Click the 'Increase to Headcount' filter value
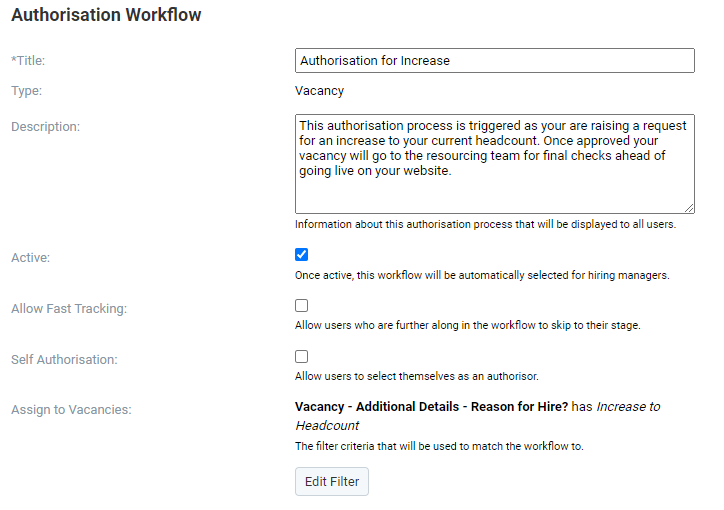Viewport: 724px width, 510px height. point(478,416)
